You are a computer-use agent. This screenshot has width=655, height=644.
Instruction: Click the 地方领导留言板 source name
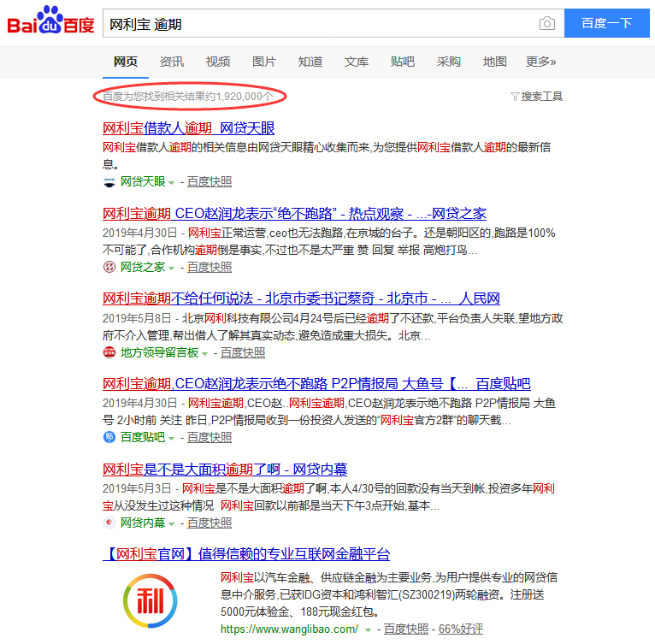pos(160,352)
